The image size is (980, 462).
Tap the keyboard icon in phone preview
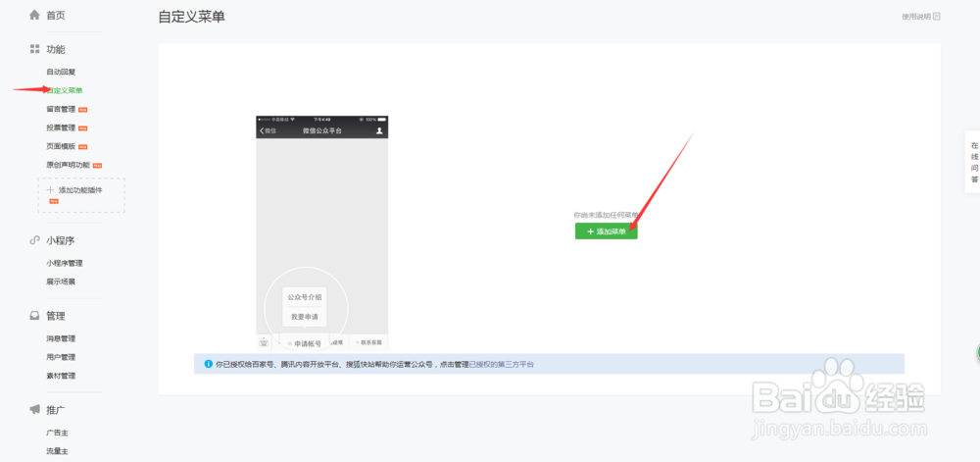263,342
